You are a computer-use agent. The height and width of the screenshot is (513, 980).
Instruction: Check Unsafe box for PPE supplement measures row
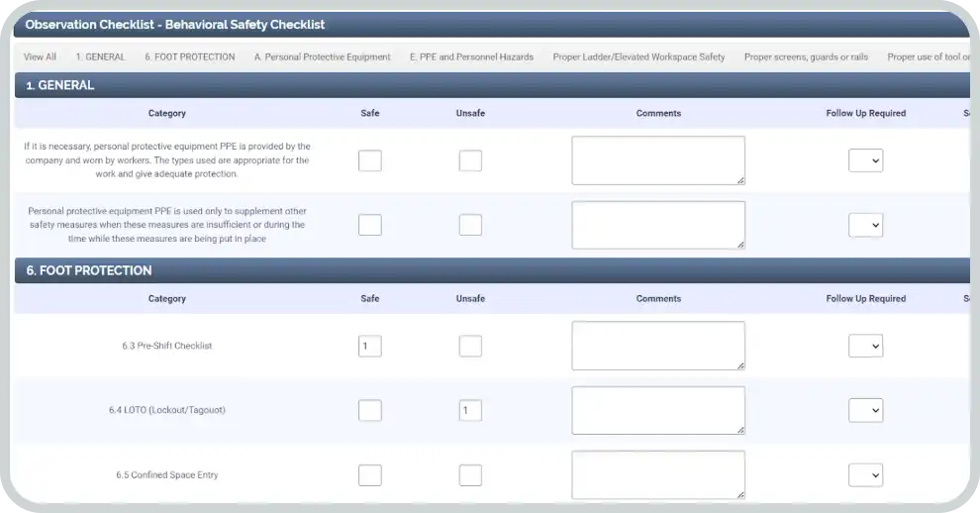(x=470, y=225)
